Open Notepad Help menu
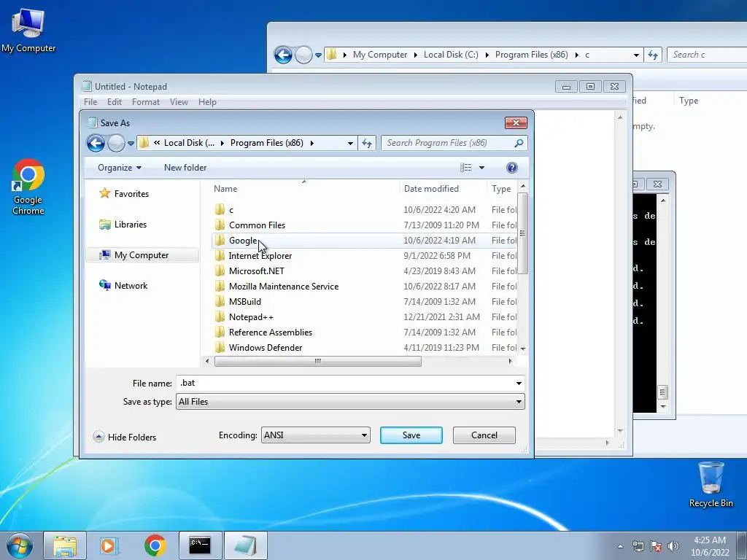 tap(207, 102)
